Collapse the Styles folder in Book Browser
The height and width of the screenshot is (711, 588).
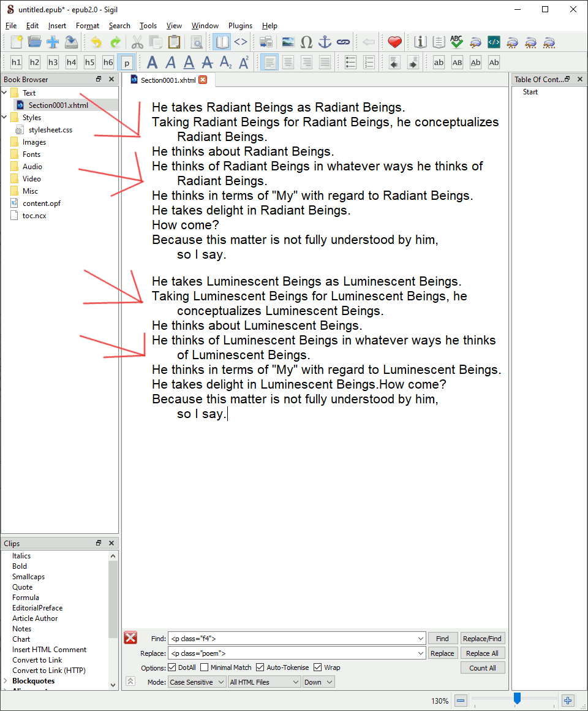(4, 118)
